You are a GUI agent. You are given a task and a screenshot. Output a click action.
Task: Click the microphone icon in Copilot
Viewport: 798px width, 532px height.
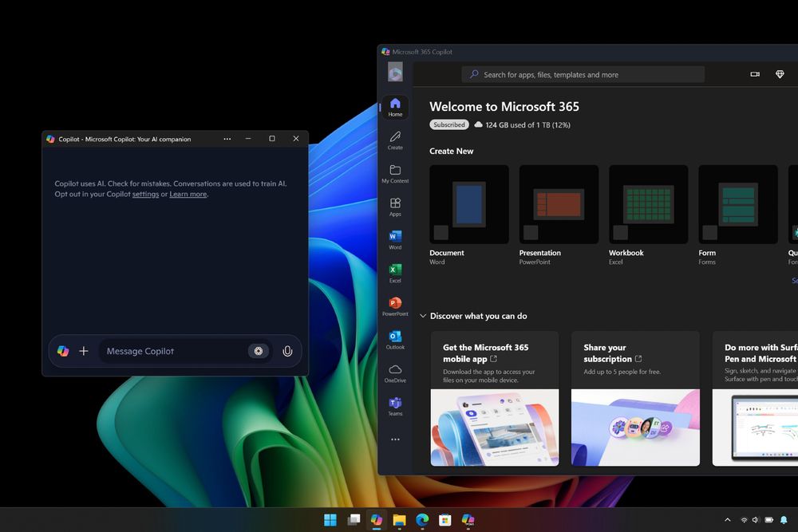click(x=287, y=351)
